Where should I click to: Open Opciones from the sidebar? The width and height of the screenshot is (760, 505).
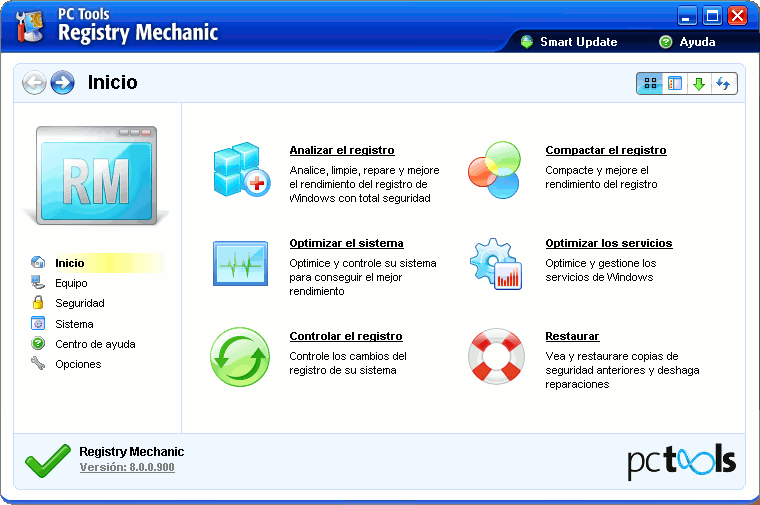[78, 364]
